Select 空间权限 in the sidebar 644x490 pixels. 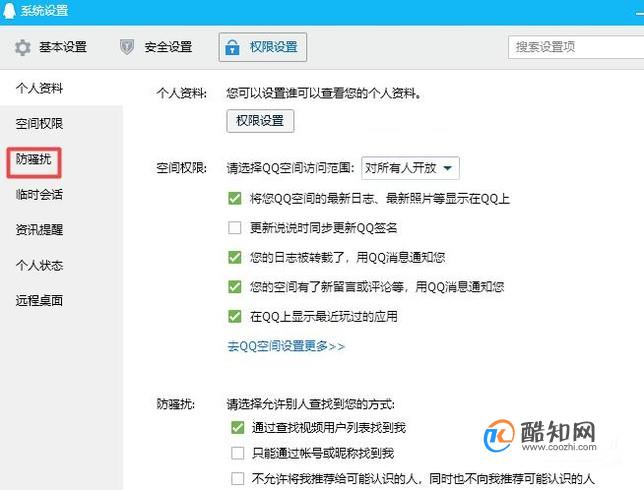click(x=39, y=124)
